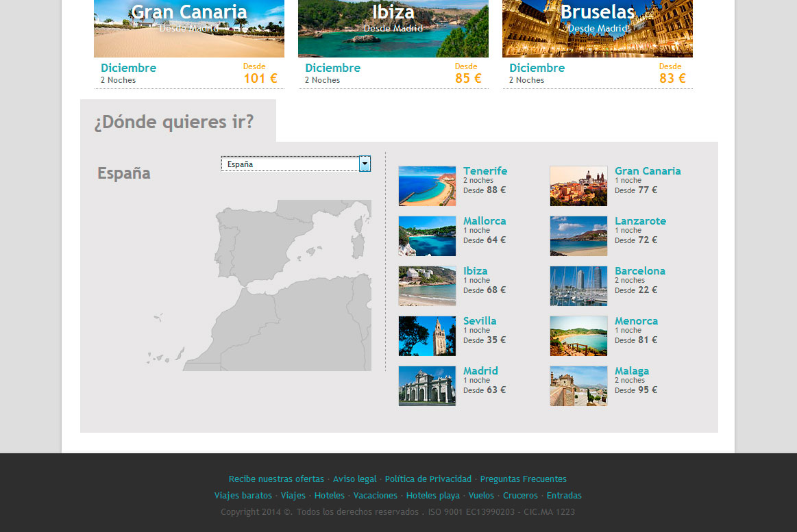
Task: Open the Ibiza Desde Madrid banner
Action: tap(393, 29)
